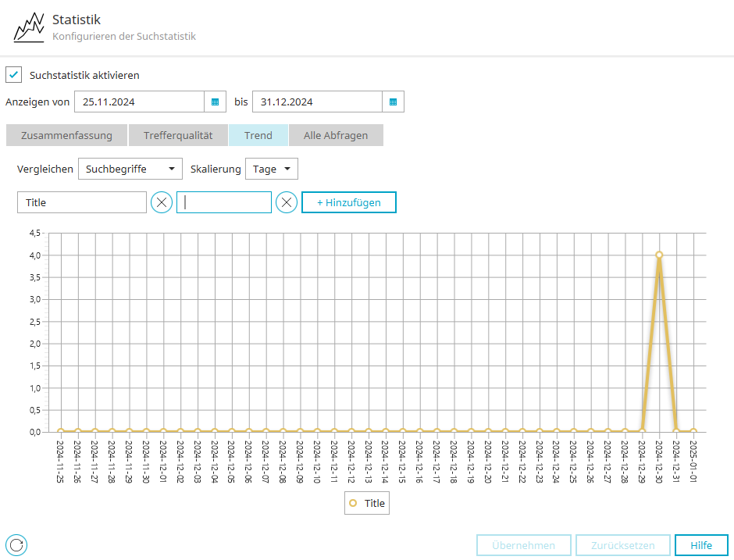Open the Trefferqualität tab
The height and width of the screenshot is (560, 734).
[x=178, y=135]
